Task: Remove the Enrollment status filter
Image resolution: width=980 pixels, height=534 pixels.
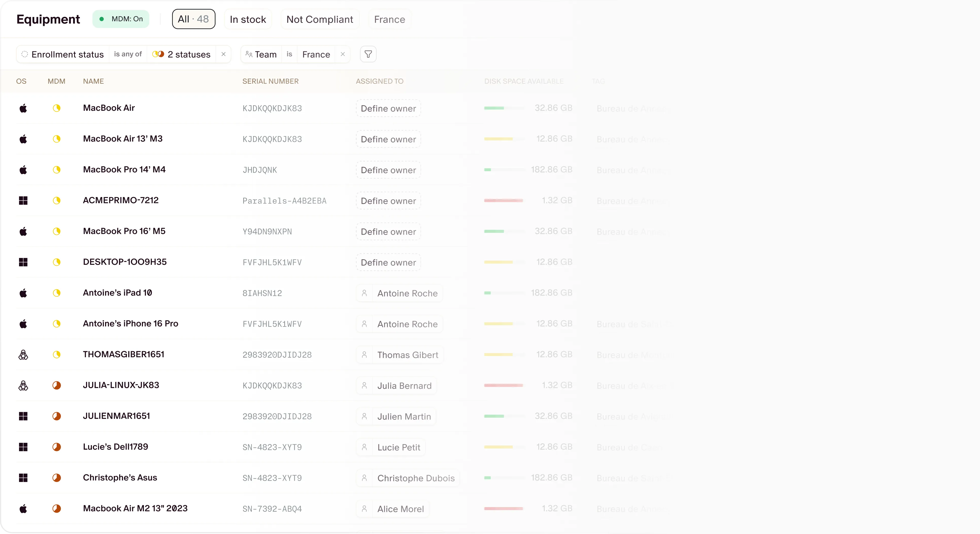Action: (x=223, y=54)
